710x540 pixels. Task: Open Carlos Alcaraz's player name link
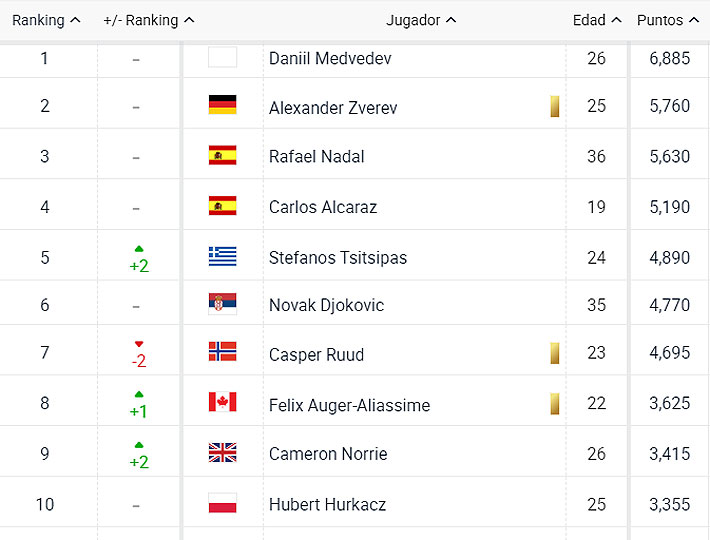323,207
